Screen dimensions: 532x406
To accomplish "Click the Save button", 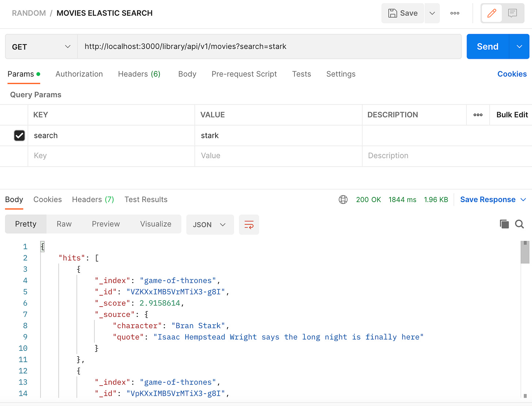I will coord(403,13).
